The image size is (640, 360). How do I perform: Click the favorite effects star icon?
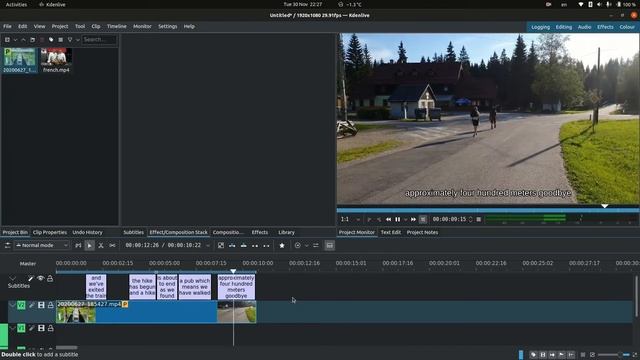282,245
